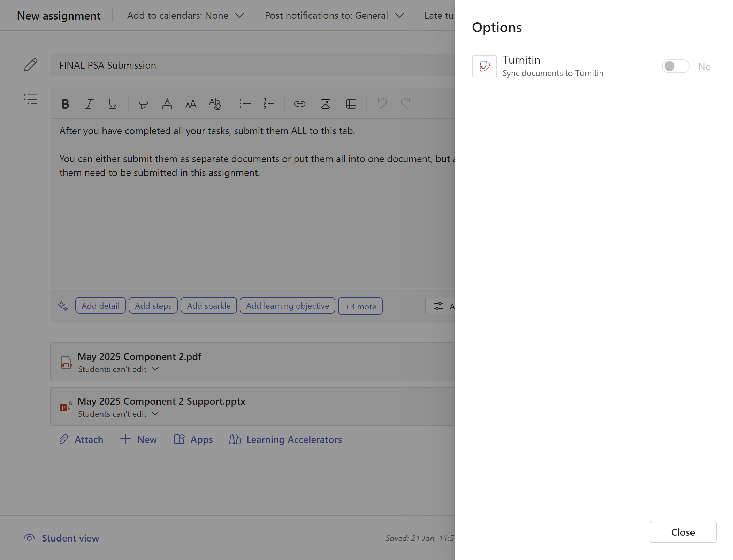Screen dimensions: 733x560
Task: Click the adjust settings button beside +3 more
Action: click(x=440, y=306)
